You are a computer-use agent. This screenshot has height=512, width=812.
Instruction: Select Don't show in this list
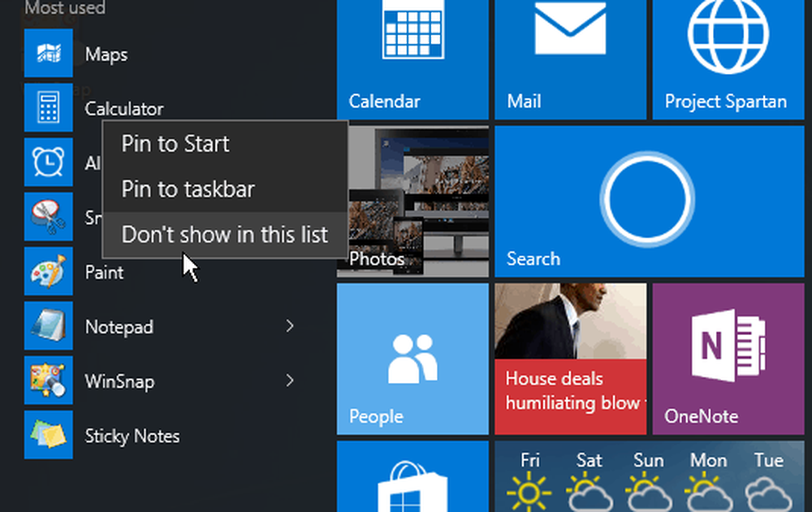[225, 234]
